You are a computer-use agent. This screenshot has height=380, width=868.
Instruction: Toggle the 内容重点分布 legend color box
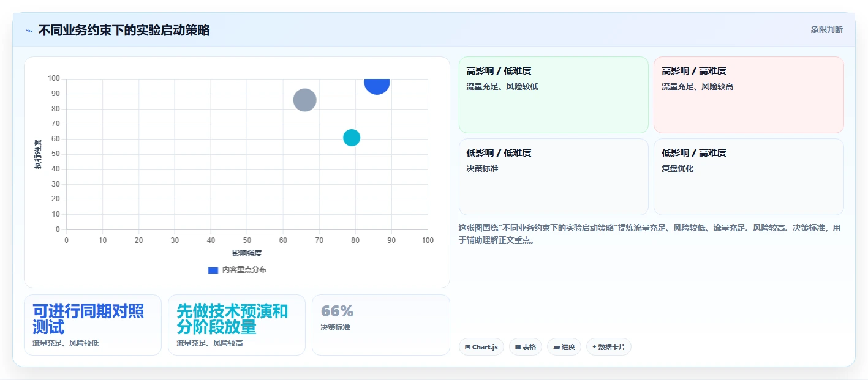[x=213, y=270]
